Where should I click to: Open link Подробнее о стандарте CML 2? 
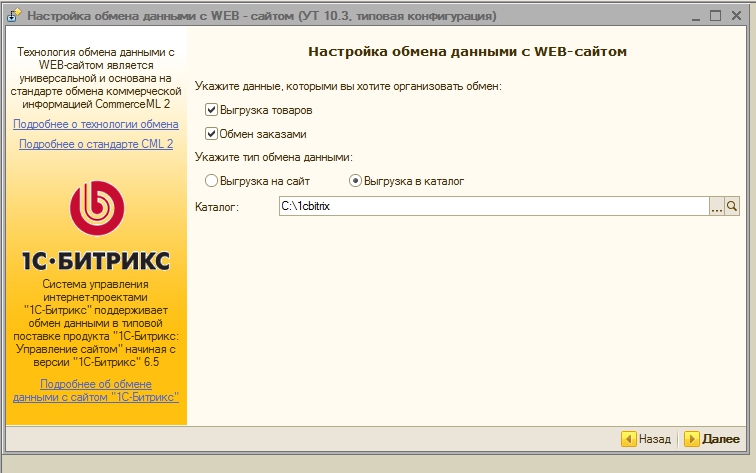96,144
